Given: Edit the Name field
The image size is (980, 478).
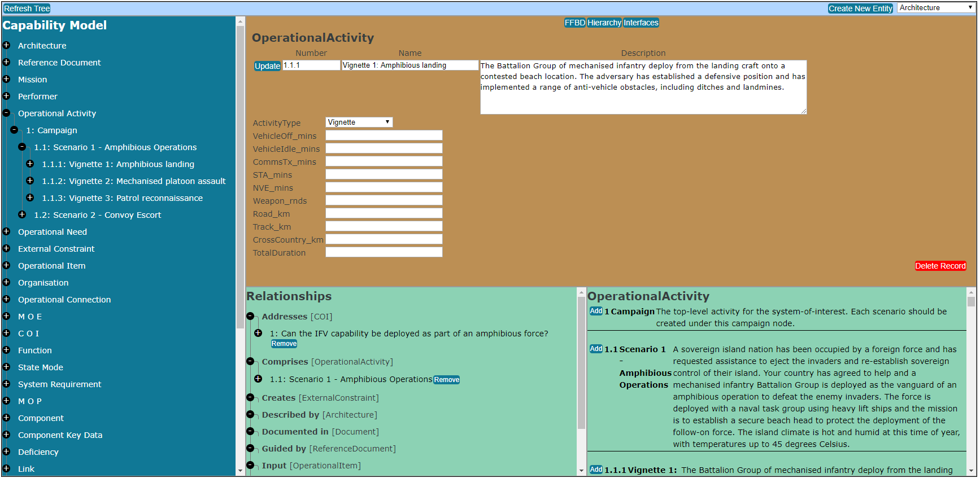Looking at the screenshot, I should pos(410,65).
